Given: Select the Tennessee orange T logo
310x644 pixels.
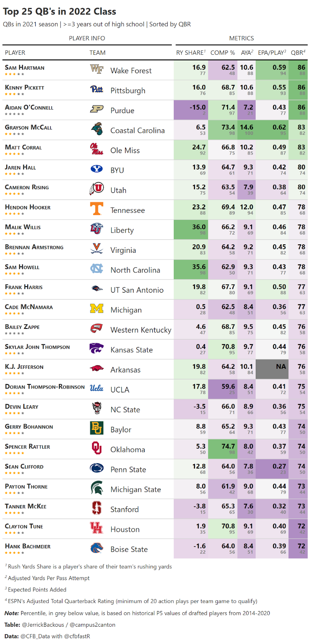Looking at the screenshot, I should click(96, 209).
